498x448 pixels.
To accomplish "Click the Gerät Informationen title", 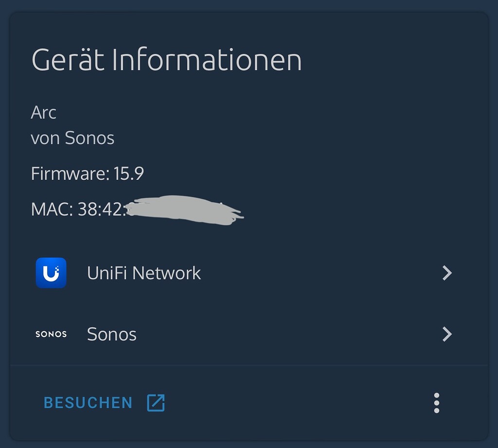I will coord(166,59).
